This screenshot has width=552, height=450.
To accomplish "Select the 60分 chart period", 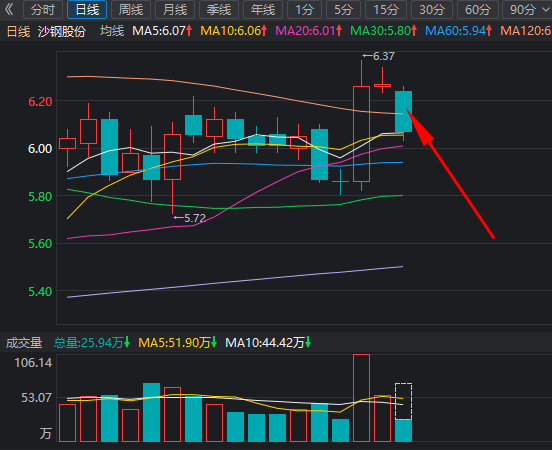I will point(477,10).
